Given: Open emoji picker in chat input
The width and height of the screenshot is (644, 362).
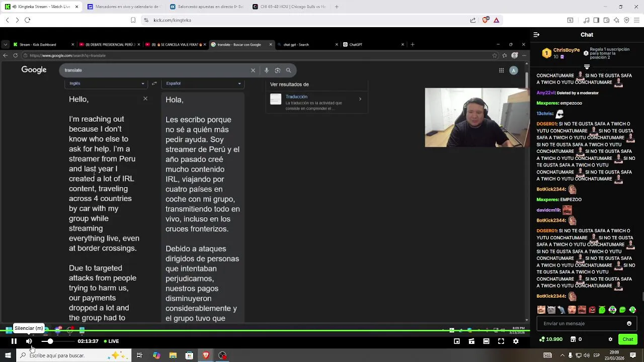Looking at the screenshot, I should tap(629, 323).
